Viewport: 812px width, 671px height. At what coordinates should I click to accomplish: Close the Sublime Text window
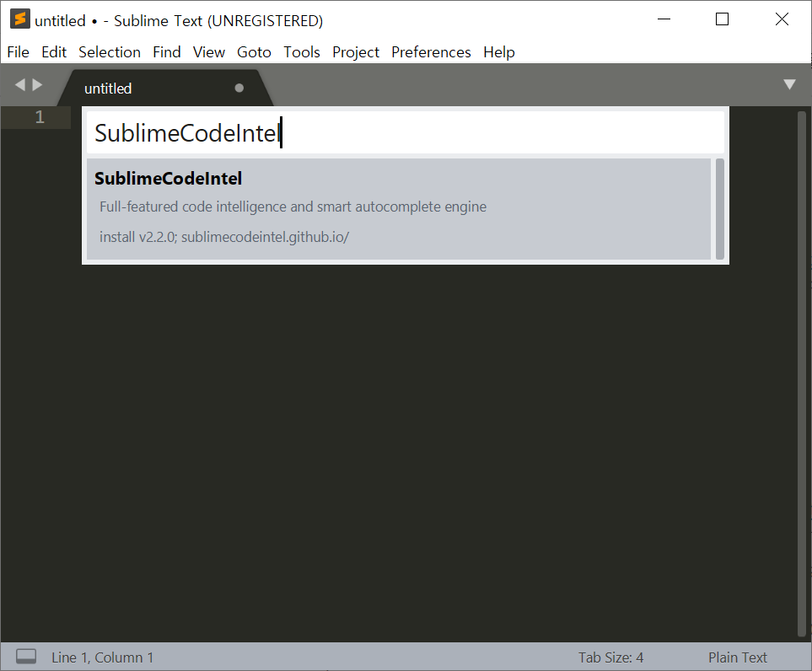click(782, 19)
